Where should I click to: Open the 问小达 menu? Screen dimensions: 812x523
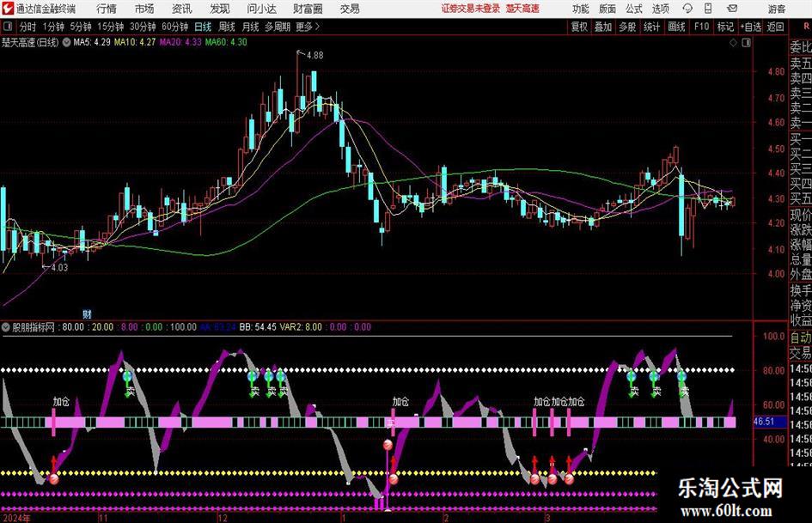[261, 9]
